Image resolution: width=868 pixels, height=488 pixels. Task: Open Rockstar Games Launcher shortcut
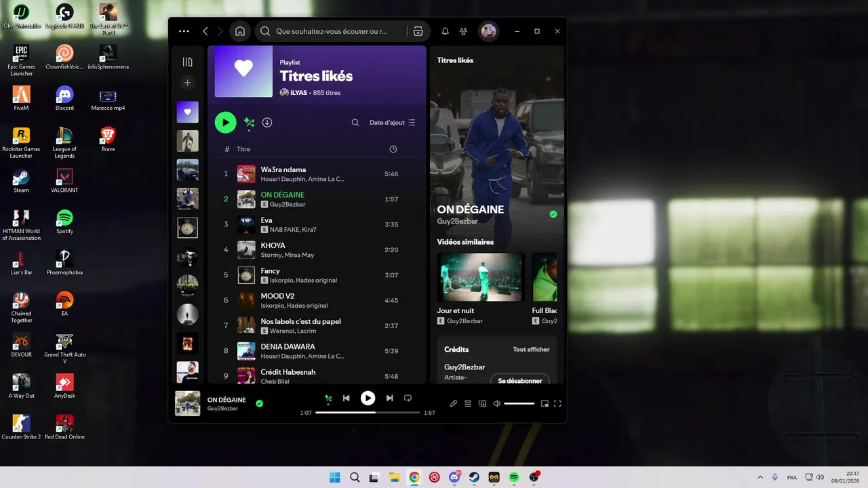[21, 143]
